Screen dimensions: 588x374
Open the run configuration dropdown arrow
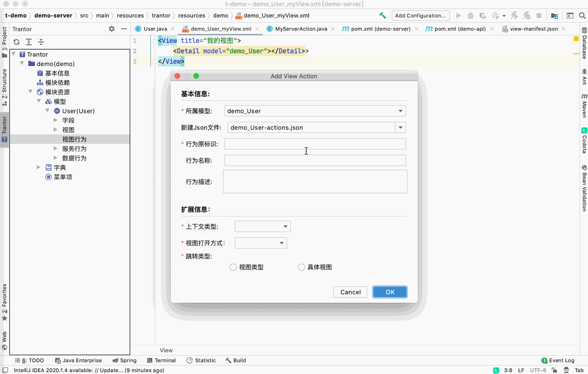[504, 16]
